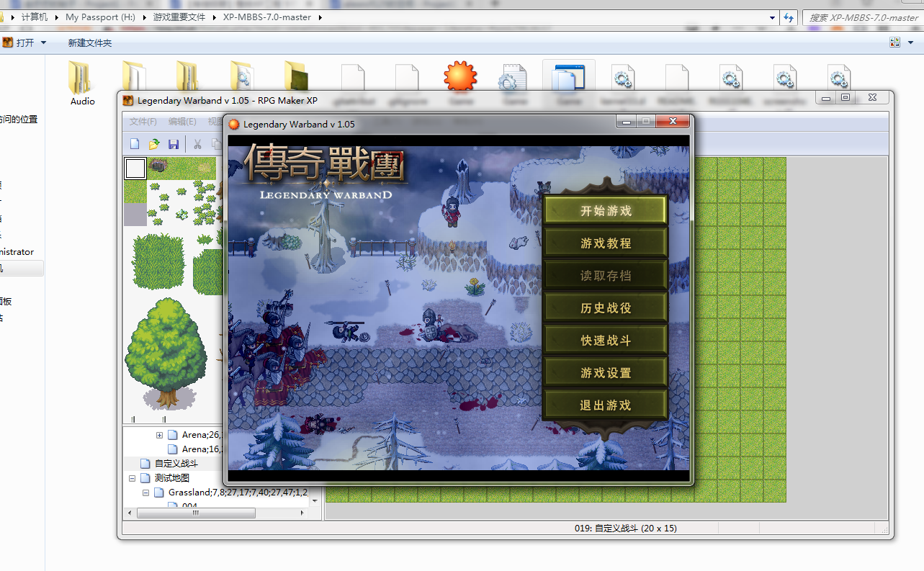Select the large tree tile in the tileset palette
The width and height of the screenshot is (924, 571).
(166, 353)
